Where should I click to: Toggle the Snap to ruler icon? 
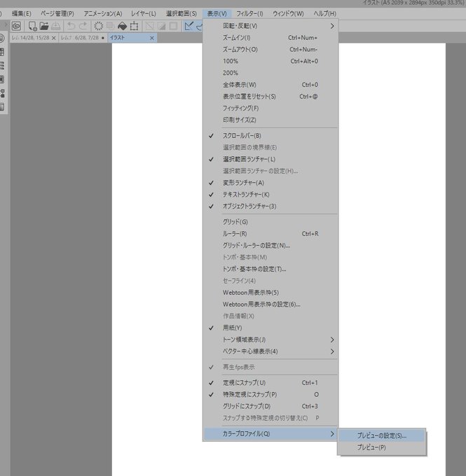[189, 26]
